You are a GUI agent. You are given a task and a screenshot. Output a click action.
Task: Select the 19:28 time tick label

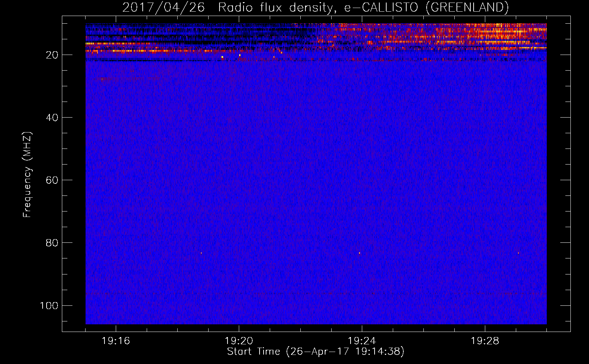[x=485, y=341]
